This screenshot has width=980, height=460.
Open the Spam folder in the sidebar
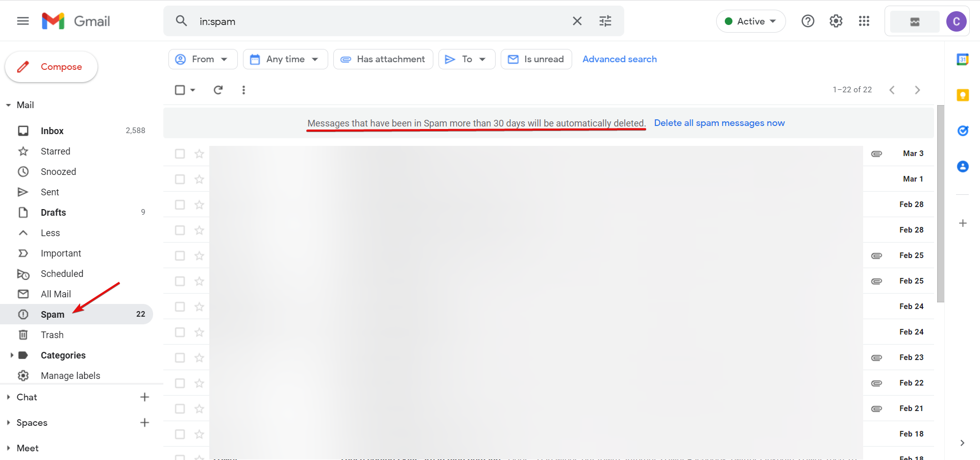(x=52, y=314)
